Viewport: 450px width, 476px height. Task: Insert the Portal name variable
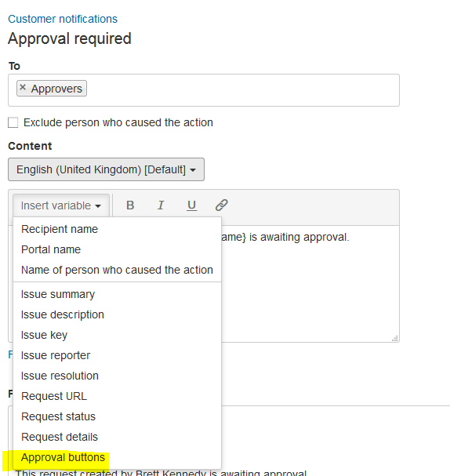pos(51,249)
